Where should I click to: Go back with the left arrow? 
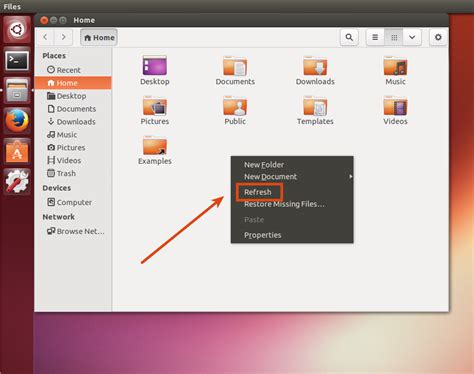pos(45,37)
